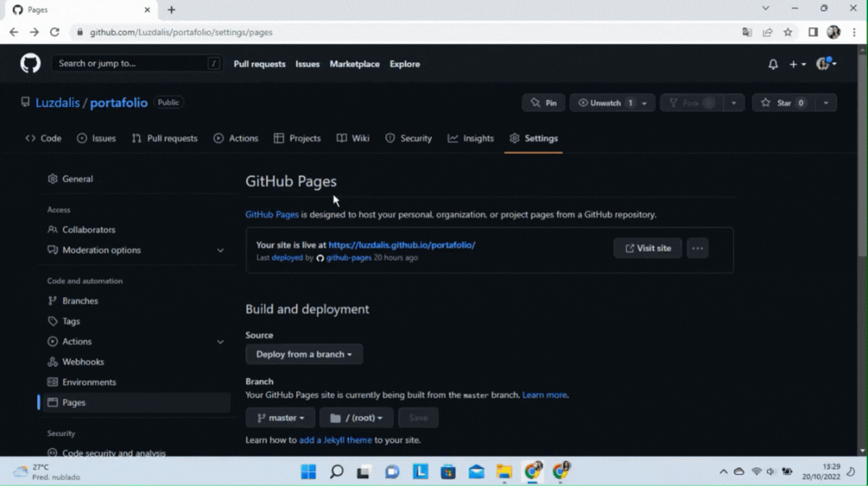
Task: Switch to the Actions tab
Action: pyautogui.click(x=236, y=138)
